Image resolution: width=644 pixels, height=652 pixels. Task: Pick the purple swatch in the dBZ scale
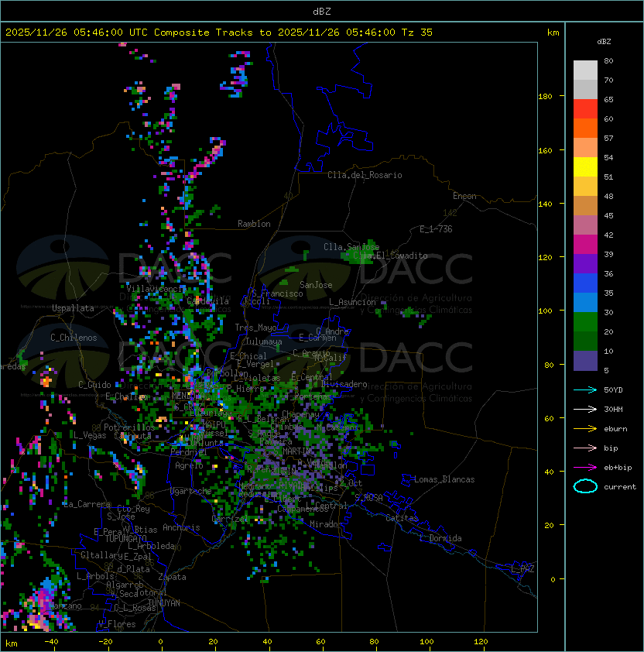click(x=585, y=263)
